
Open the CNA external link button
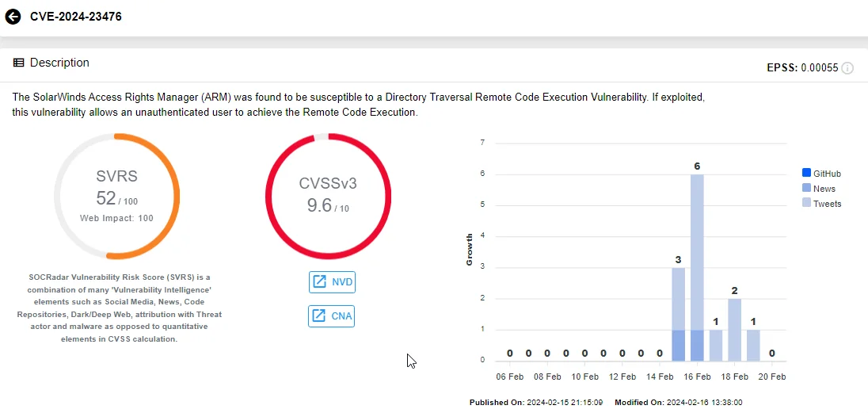(x=332, y=316)
